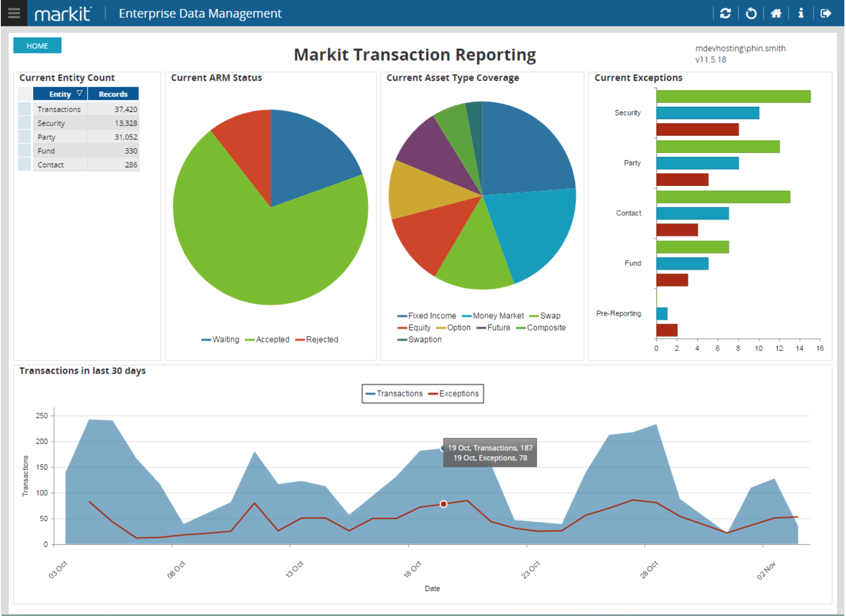Click the Entity column sort arrow

80,93
